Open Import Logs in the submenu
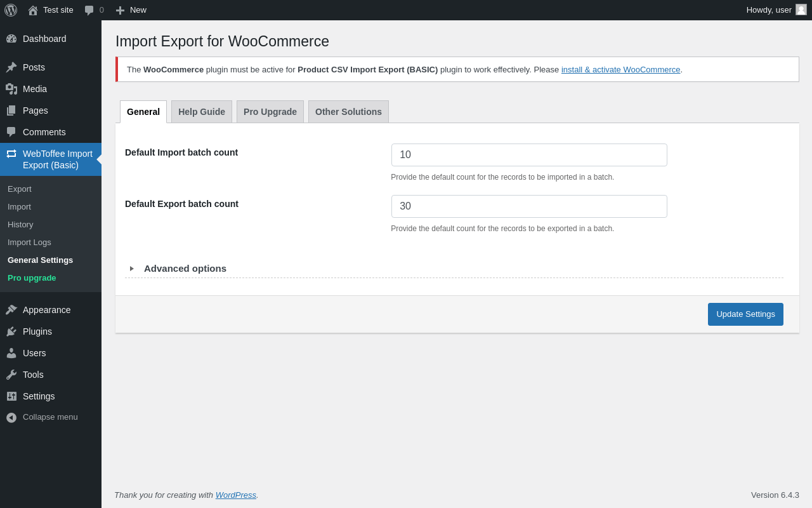The height and width of the screenshot is (508, 812). point(29,243)
